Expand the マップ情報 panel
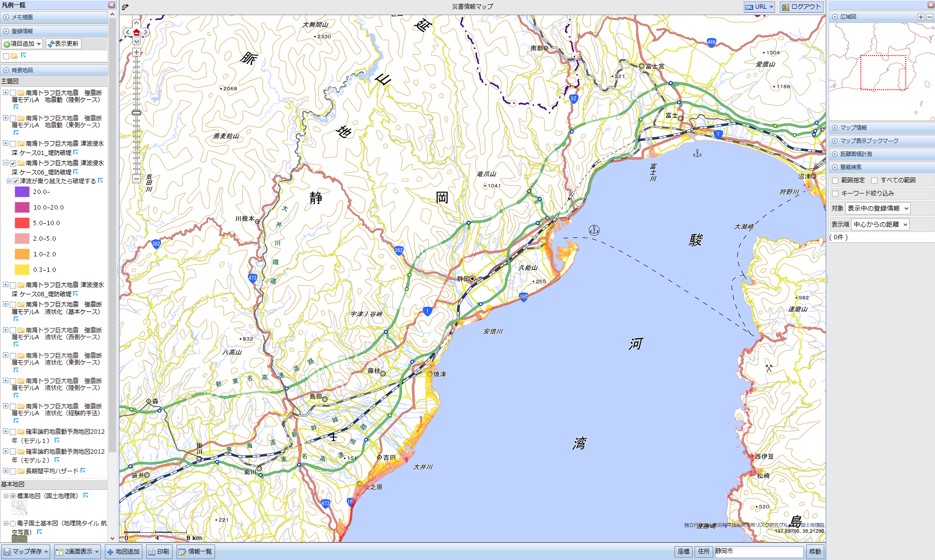The image size is (935, 560). click(853, 128)
